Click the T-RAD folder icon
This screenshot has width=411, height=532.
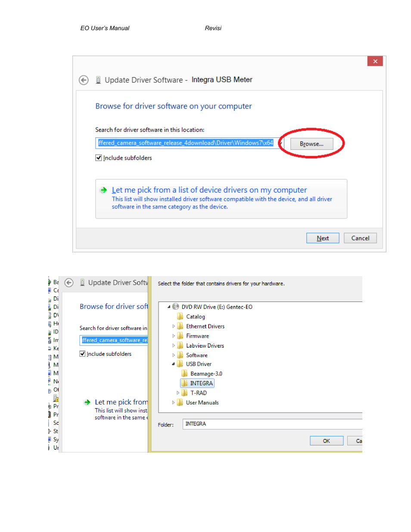pos(185,392)
